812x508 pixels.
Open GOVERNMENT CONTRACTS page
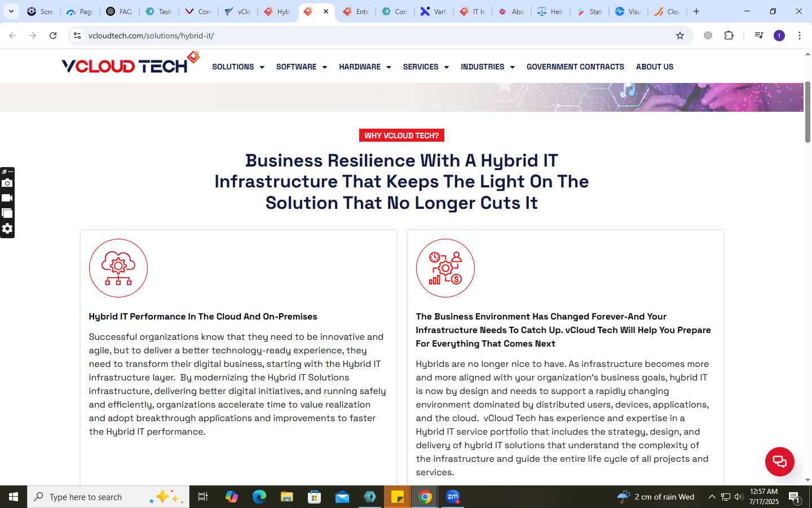tap(575, 67)
